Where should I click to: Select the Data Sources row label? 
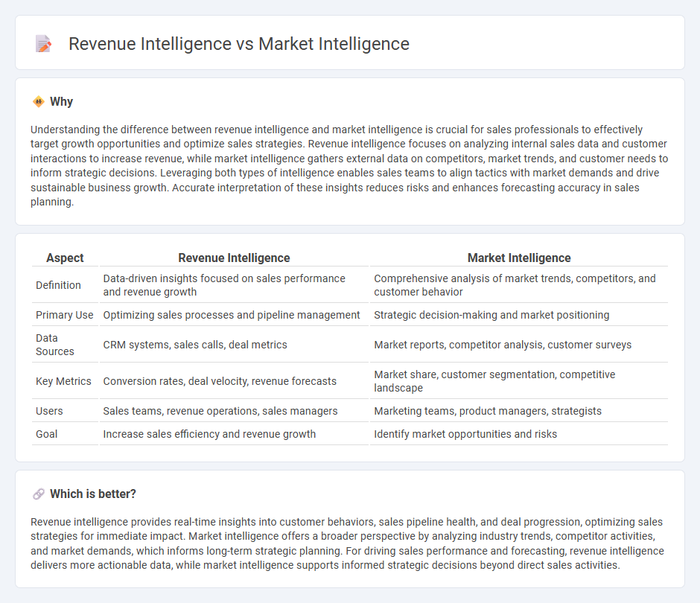(x=55, y=345)
